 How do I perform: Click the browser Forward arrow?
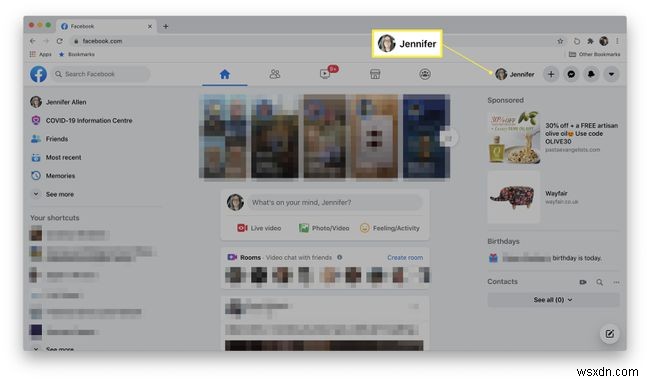[x=46, y=41]
